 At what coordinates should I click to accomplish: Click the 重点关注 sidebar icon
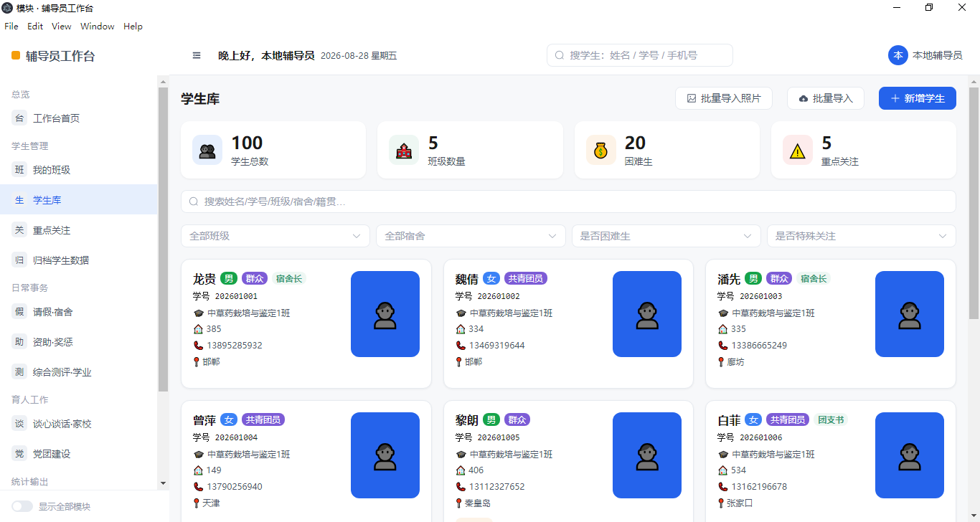click(19, 230)
